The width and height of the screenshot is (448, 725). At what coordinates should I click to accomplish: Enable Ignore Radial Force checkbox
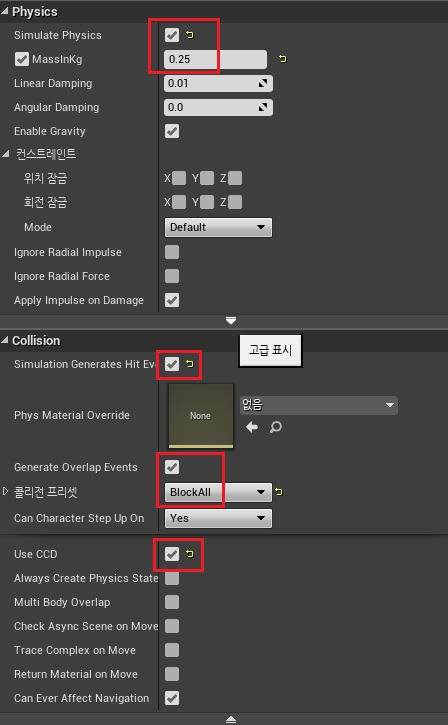click(172, 276)
